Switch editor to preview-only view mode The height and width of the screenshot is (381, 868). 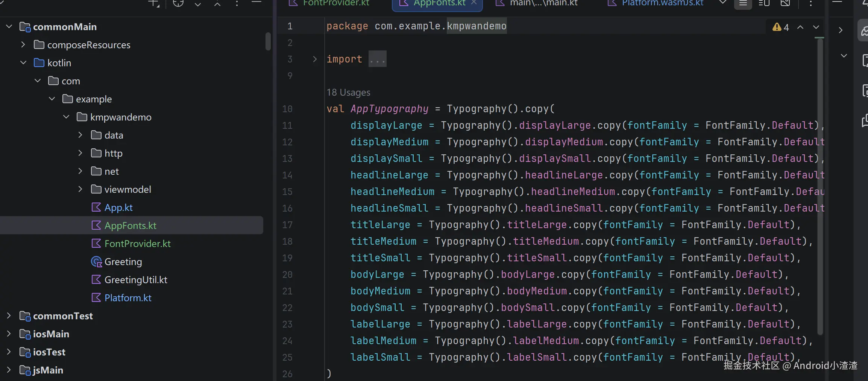(785, 3)
